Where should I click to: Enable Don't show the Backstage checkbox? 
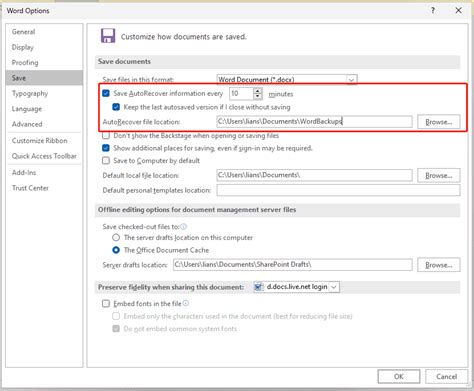tap(106, 136)
